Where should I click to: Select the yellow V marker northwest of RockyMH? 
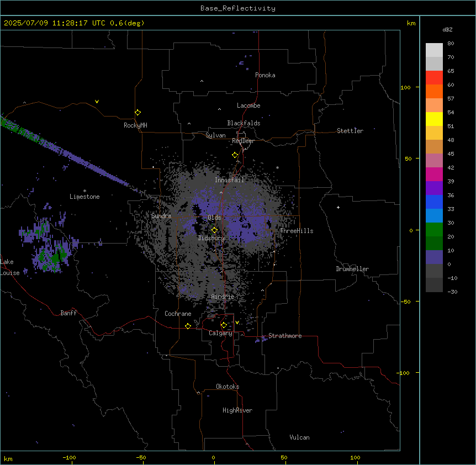pyautogui.click(x=97, y=102)
